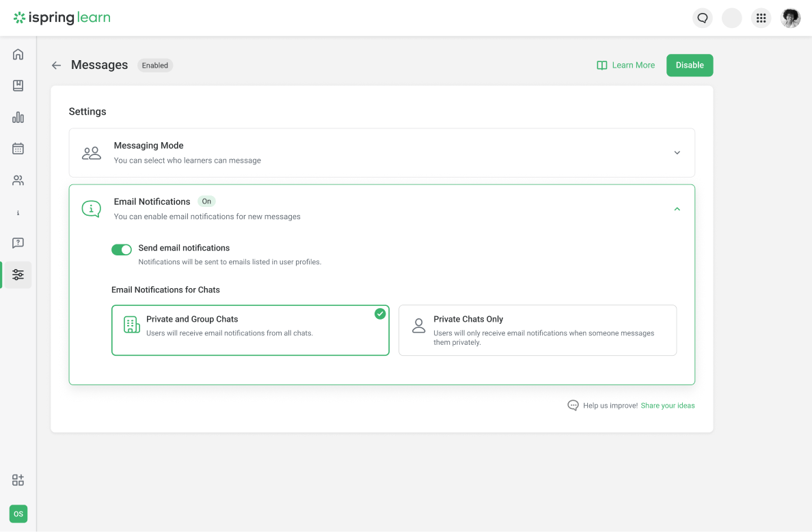Viewport: 812px width, 532px height.
Task: Open the Calendar icon in sidebar
Action: coord(18,149)
